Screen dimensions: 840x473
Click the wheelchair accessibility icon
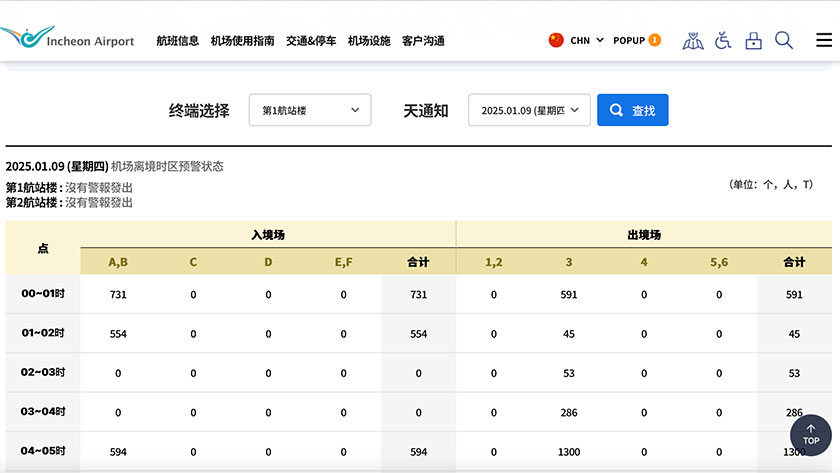tap(723, 41)
